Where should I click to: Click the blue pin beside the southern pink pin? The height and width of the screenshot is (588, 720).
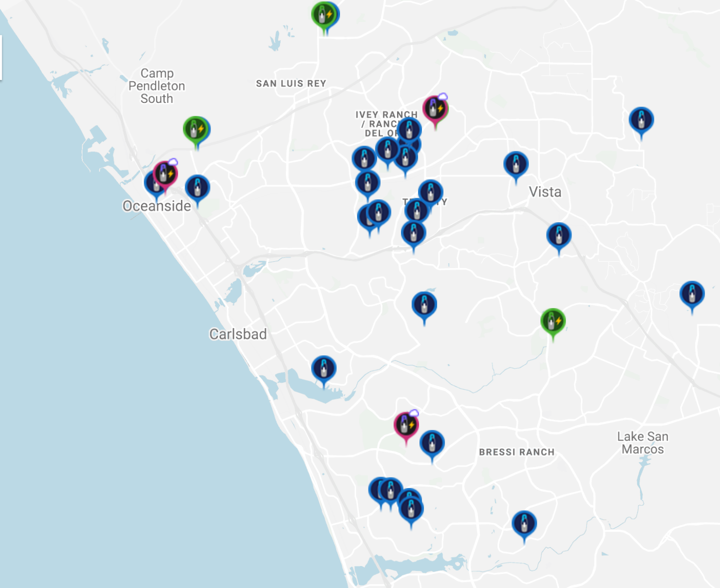(432, 443)
